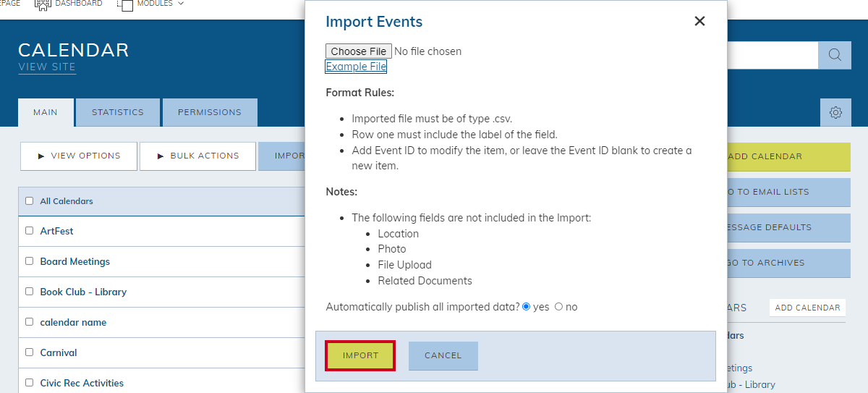Expand View Options panel
This screenshot has height=393, width=868.
(79, 156)
